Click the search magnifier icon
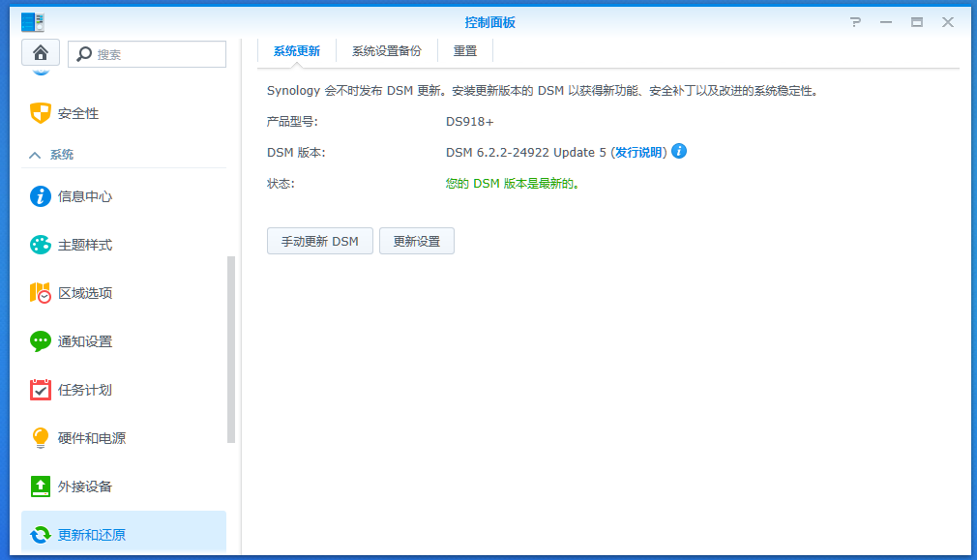 (84, 54)
